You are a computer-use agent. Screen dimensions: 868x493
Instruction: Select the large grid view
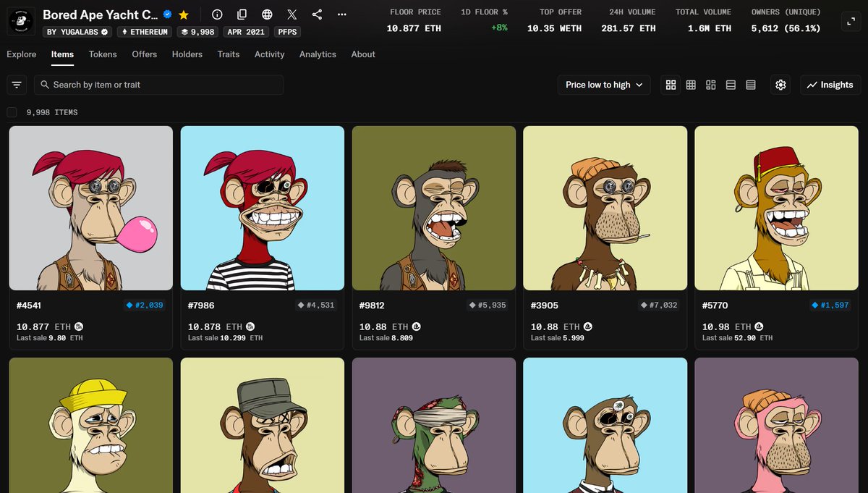tap(671, 85)
